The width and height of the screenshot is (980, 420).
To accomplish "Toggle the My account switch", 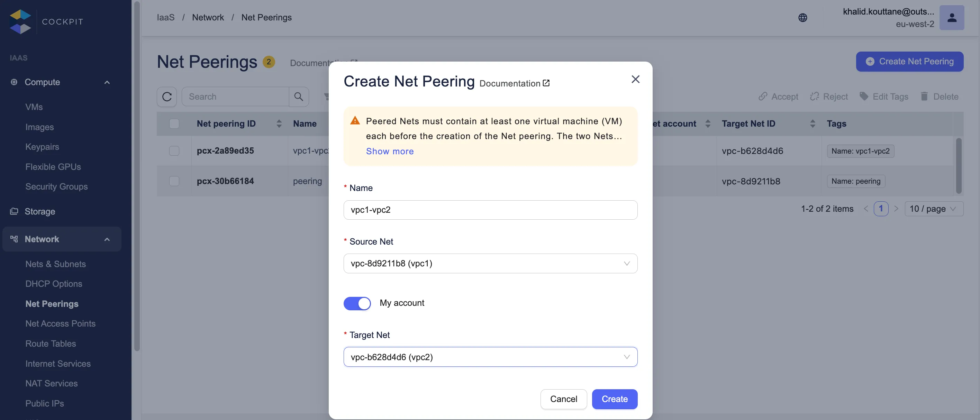I will coord(357,303).
